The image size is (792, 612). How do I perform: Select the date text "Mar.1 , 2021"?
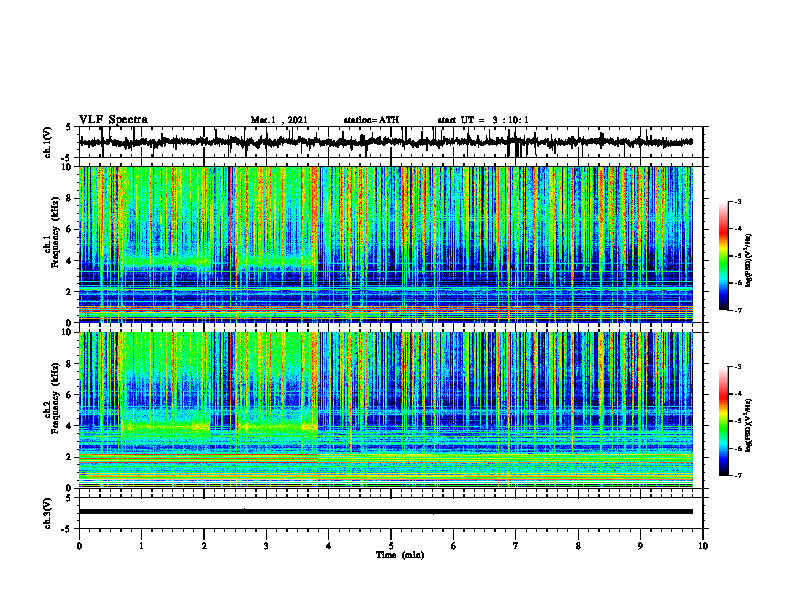point(279,120)
